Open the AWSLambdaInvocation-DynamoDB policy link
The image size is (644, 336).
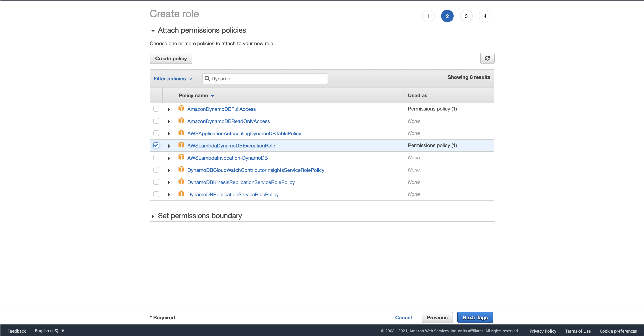tap(228, 158)
